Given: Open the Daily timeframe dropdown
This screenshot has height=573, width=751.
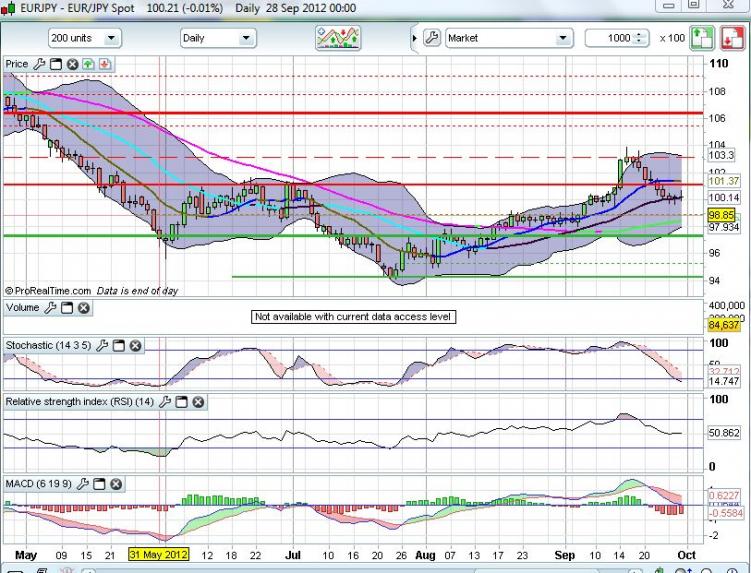Looking at the screenshot, I should coord(217,38).
